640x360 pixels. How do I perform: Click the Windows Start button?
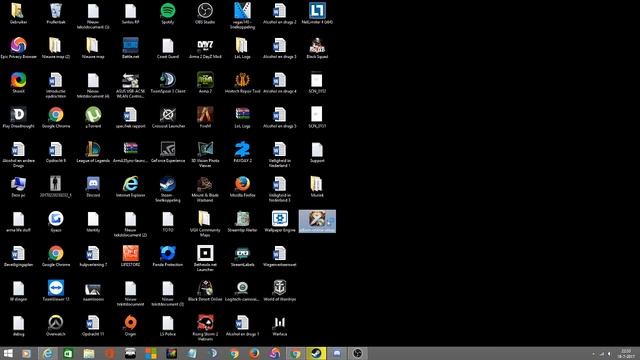[8, 353]
